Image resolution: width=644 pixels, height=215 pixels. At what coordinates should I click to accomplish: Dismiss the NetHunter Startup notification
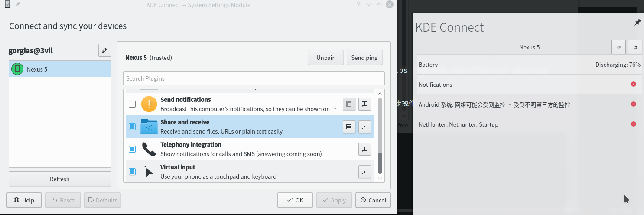(x=634, y=124)
